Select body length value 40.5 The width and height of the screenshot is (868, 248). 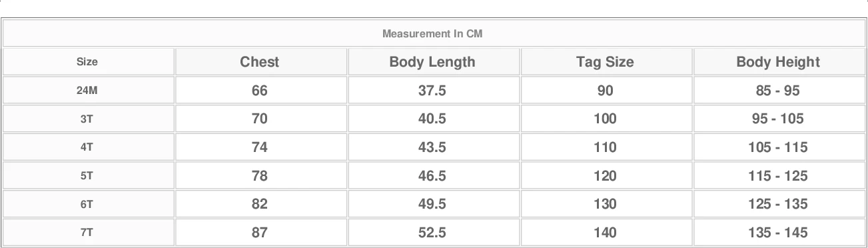[x=432, y=119]
